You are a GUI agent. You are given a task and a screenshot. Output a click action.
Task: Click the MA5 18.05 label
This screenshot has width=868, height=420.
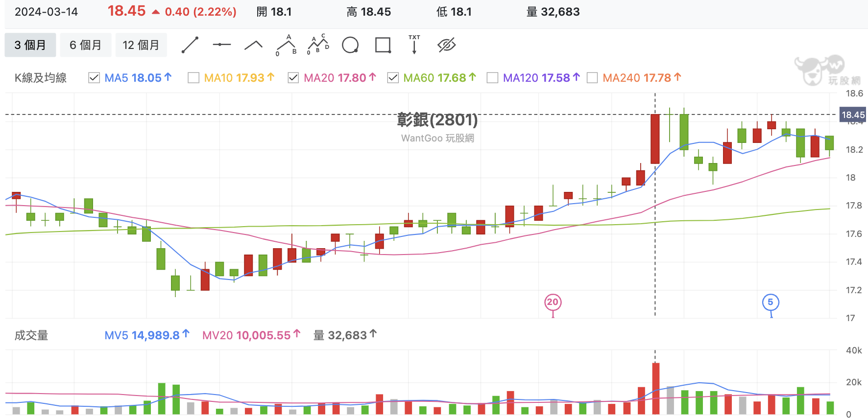[x=138, y=78]
